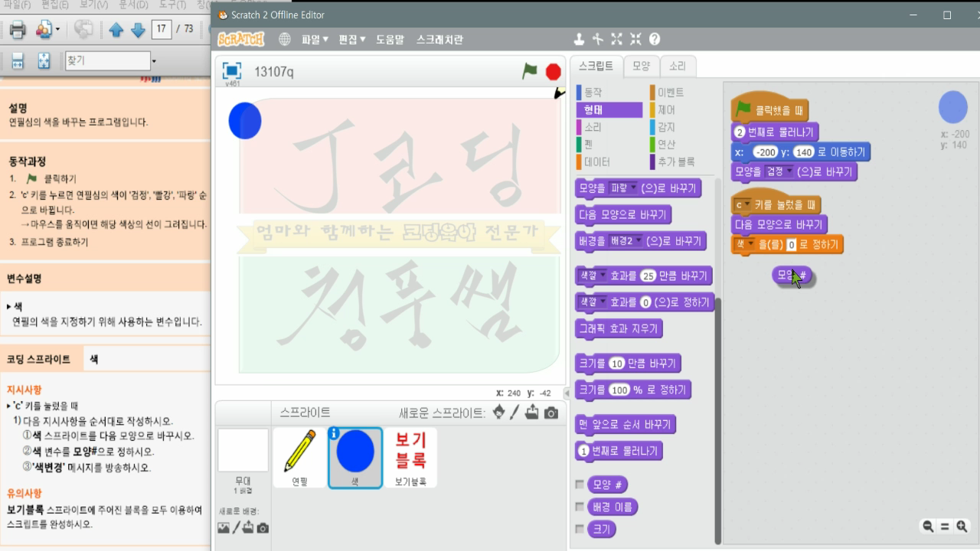The width and height of the screenshot is (980, 551).
Task: Enable the 모양 # stage monitor checkbox
Action: pos(580,484)
